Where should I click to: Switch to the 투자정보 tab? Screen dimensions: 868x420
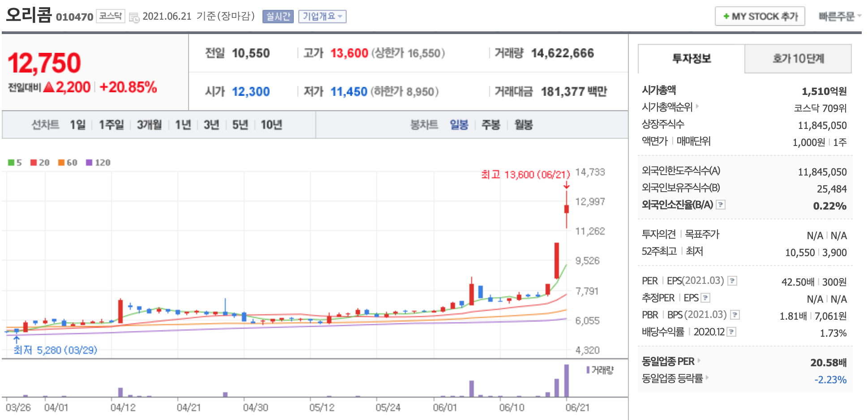click(691, 59)
